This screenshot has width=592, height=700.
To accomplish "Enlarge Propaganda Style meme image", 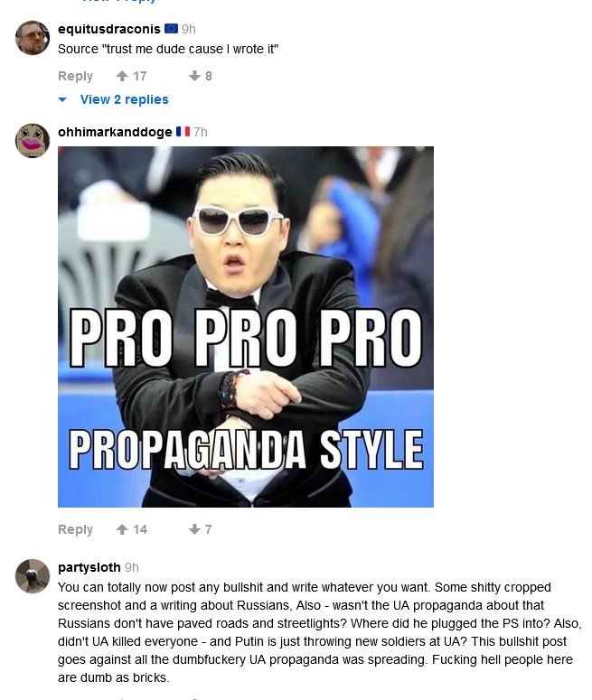I will [x=246, y=327].
